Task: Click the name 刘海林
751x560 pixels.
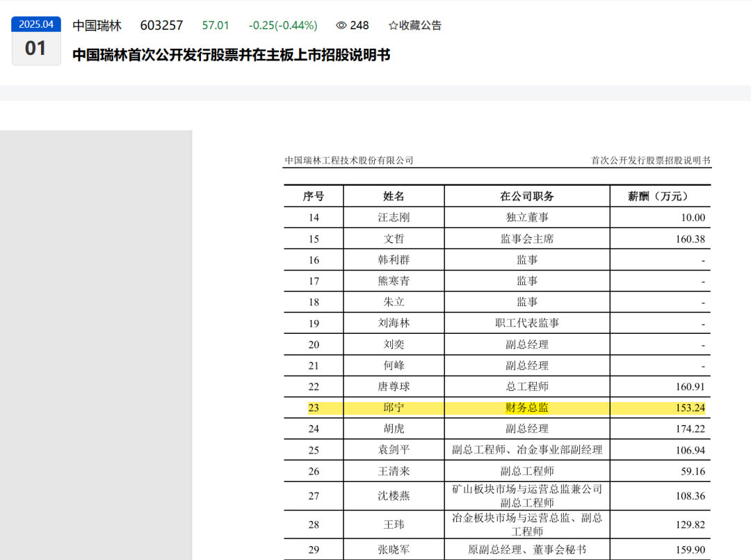Action: pyautogui.click(x=394, y=323)
